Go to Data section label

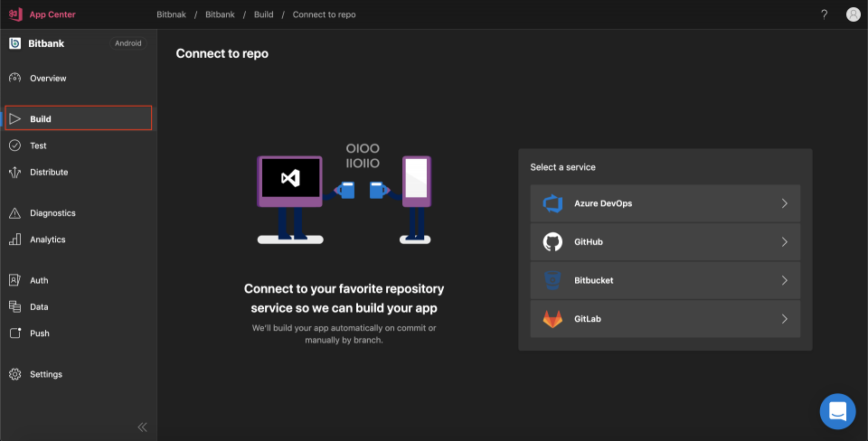[x=39, y=307]
